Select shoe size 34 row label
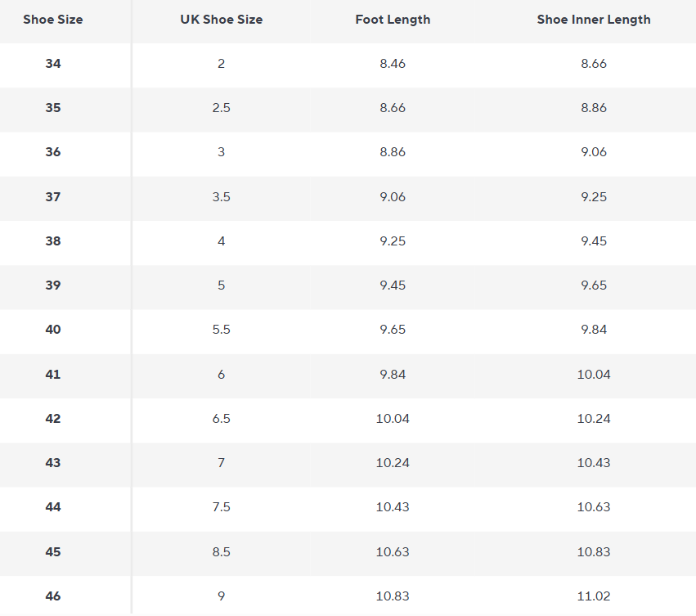 point(53,64)
